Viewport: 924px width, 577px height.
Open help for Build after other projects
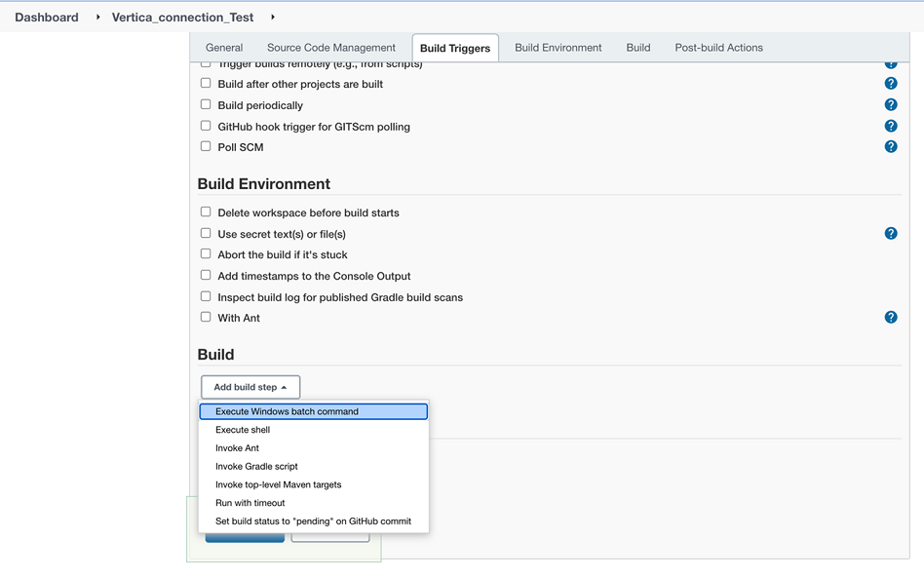(891, 84)
